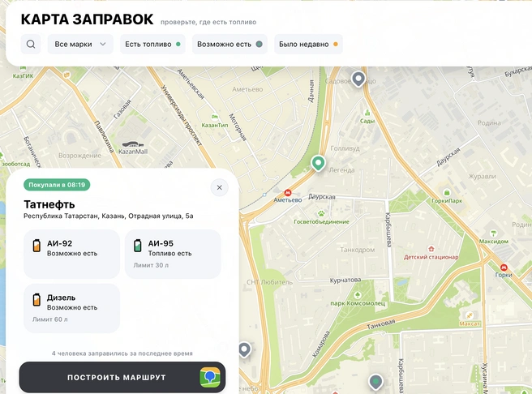The image size is (532, 394).
Task: Click the Сады marker icon
Action: point(367,113)
